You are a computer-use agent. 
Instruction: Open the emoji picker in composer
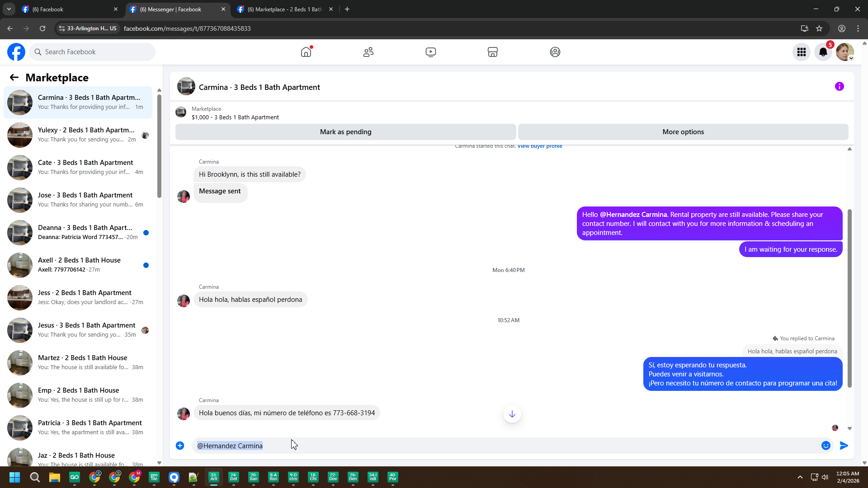[x=826, y=446]
